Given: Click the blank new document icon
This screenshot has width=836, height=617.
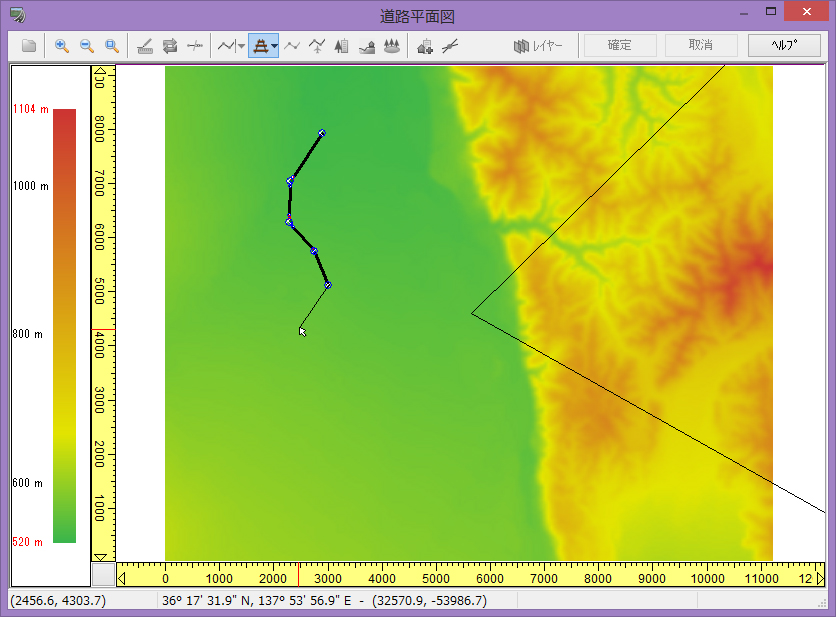Looking at the screenshot, I should coord(29,46).
